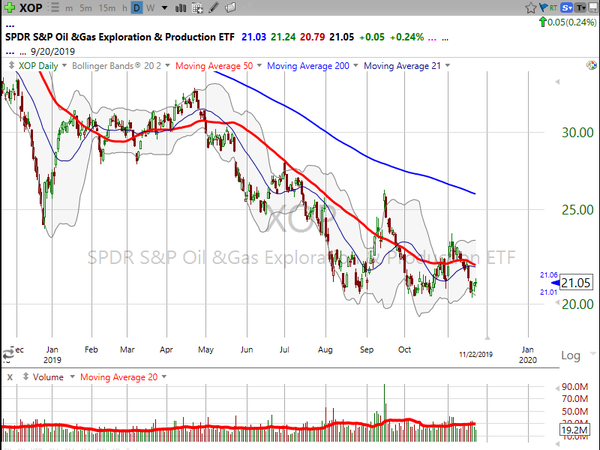The width and height of the screenshot is (600, 450).
Task: Switch to the 1-minute 'm' timeframe
Action: (x=69, y=8)
